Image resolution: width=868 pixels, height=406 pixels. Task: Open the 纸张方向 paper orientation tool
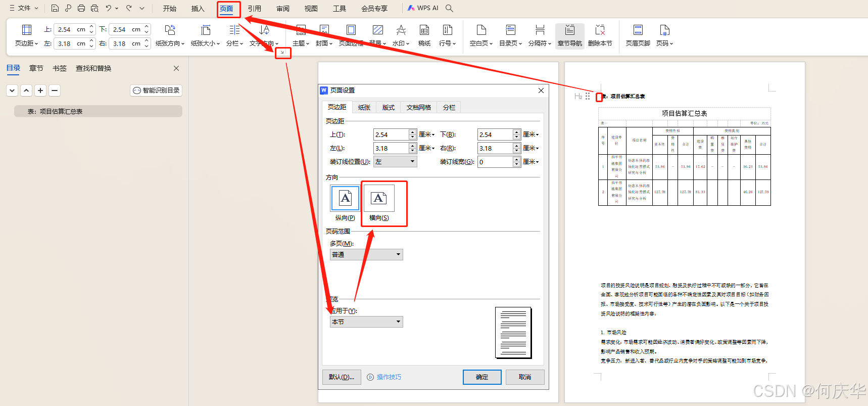170,30
